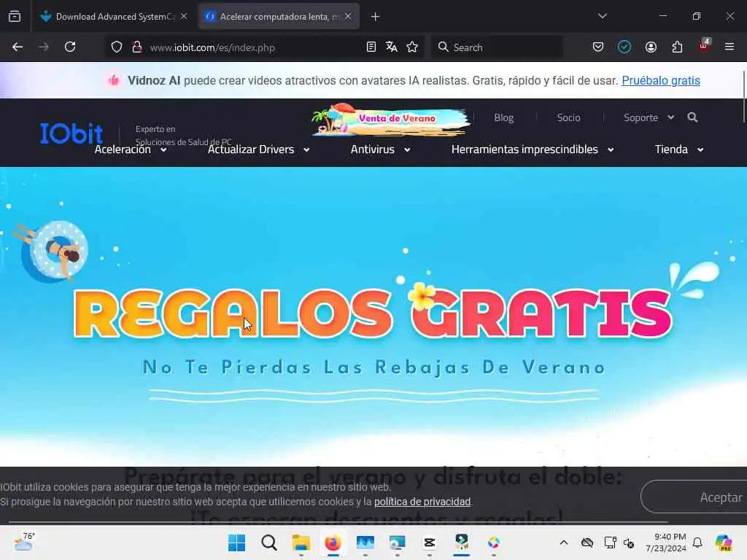Expand the Antivirus menu

(380, 149)
